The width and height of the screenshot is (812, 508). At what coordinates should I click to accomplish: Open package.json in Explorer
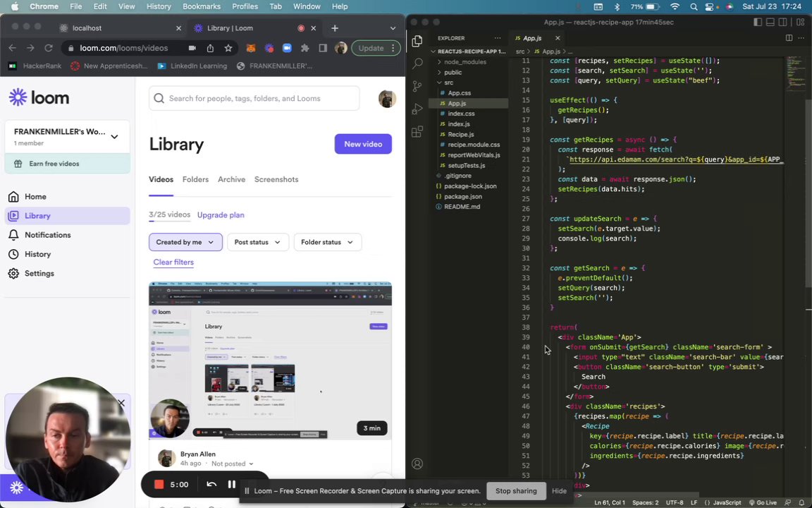click(x=463, y=196)
